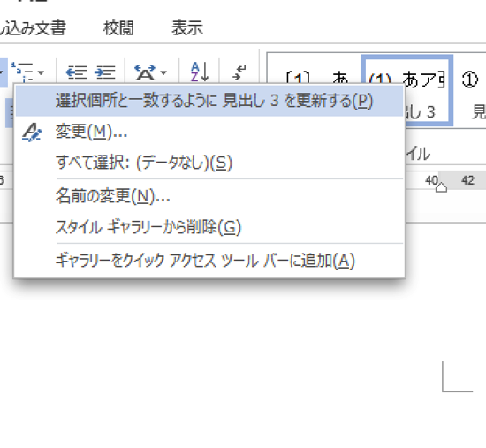The height and width of the screenshot is (448, 486).
Task: Select スタイル ギャラリーから削除(G)
Action: pos(209,226)
